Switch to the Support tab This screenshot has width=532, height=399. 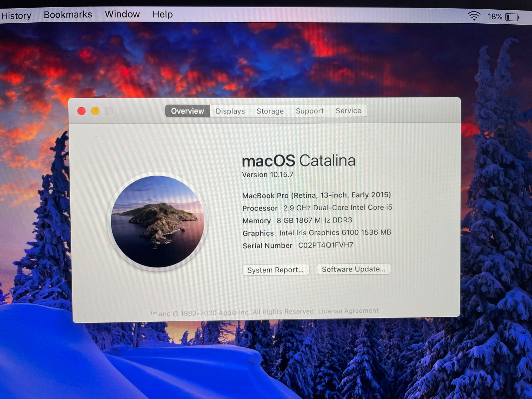coord(310,111)
